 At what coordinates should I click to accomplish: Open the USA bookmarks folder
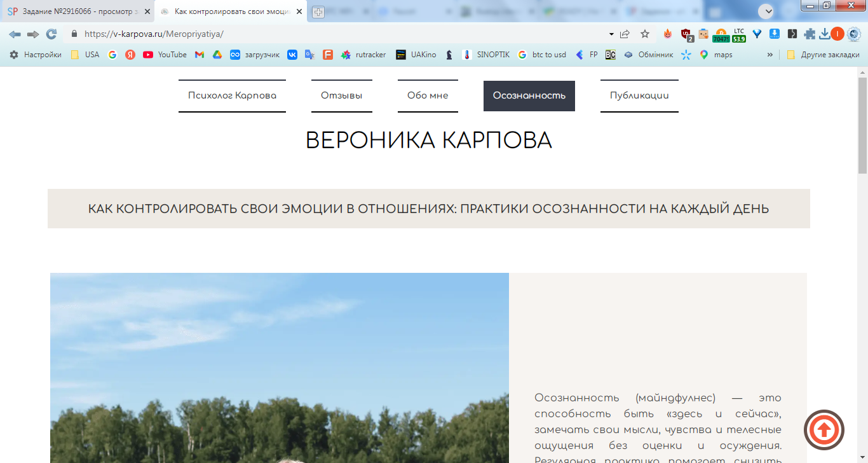coord(85,55)
